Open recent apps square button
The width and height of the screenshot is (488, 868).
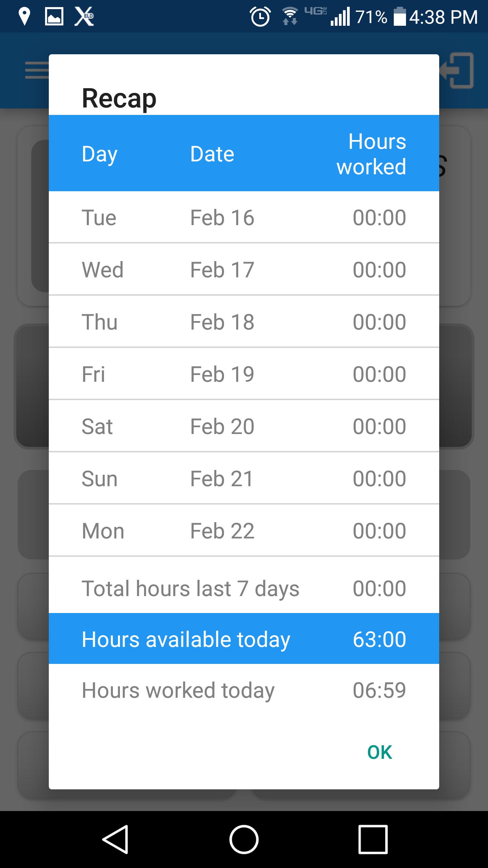(x=373, y=840)
